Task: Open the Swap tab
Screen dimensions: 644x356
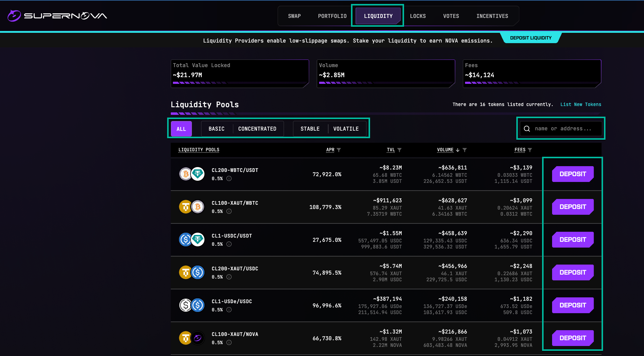Action: pos(294,16)
